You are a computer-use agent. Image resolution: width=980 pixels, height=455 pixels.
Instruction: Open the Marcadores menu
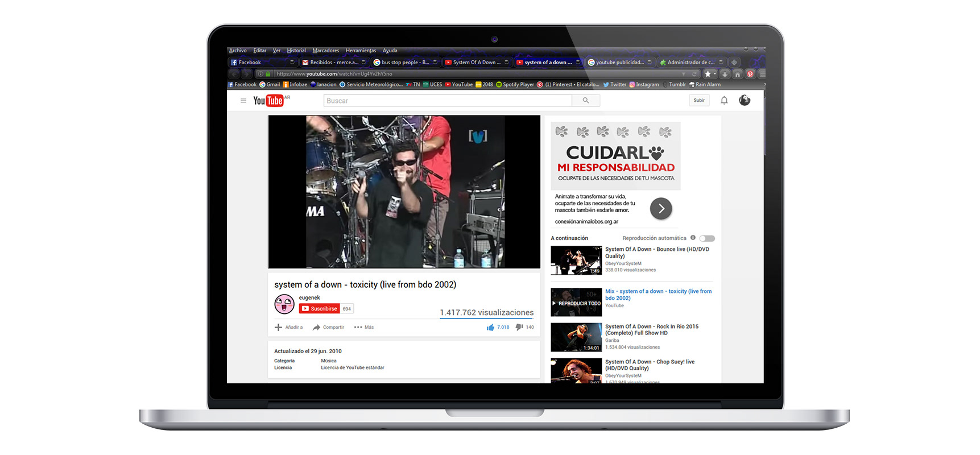325,51
